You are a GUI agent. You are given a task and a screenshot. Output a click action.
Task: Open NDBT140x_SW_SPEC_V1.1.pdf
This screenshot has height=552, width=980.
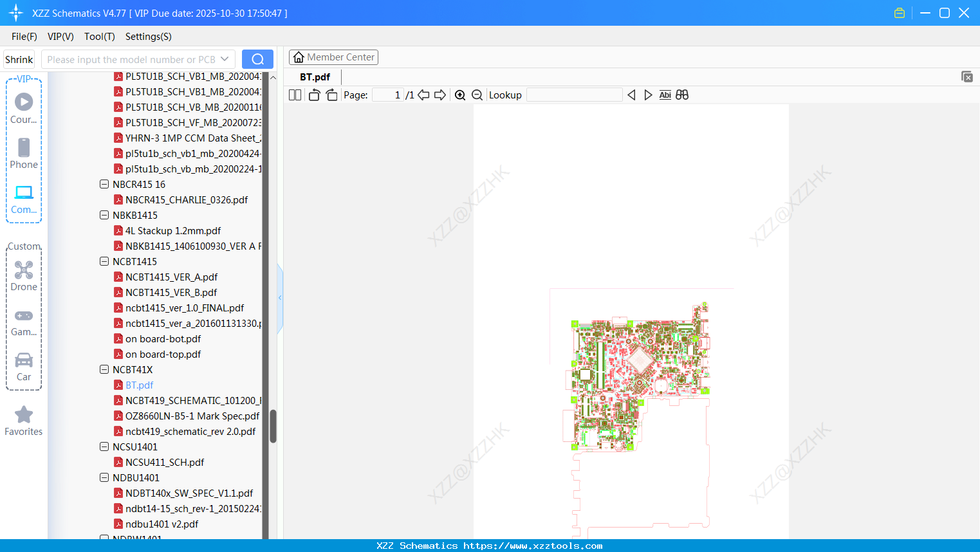(x=189, y=493)
